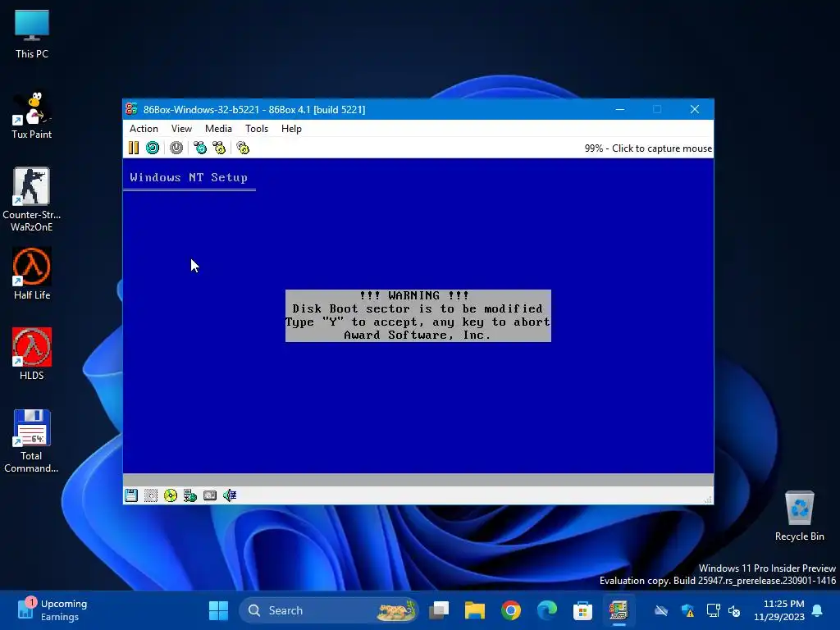Open the Help menu
The image size is (840, 630).
coord(291,129)
